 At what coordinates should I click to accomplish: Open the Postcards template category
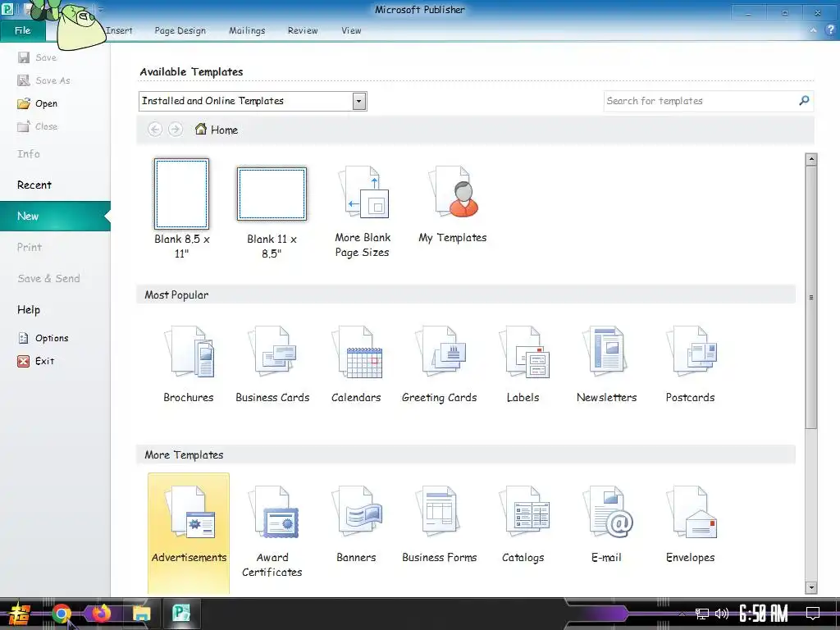click(690, 364)
